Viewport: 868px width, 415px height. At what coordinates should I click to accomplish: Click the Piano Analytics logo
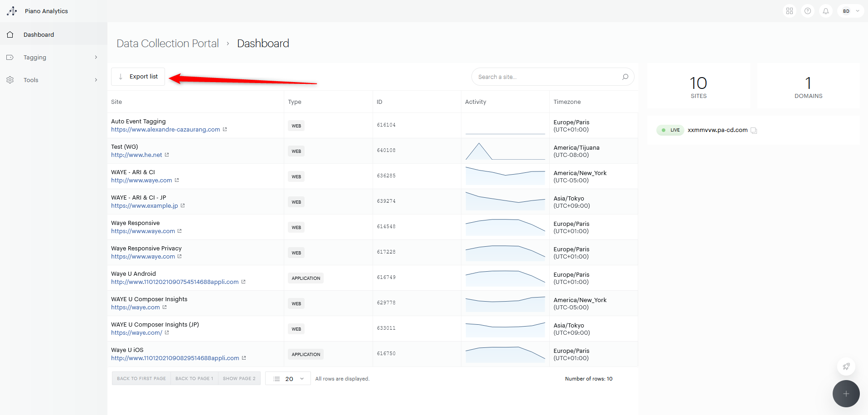tap(12, 11)
